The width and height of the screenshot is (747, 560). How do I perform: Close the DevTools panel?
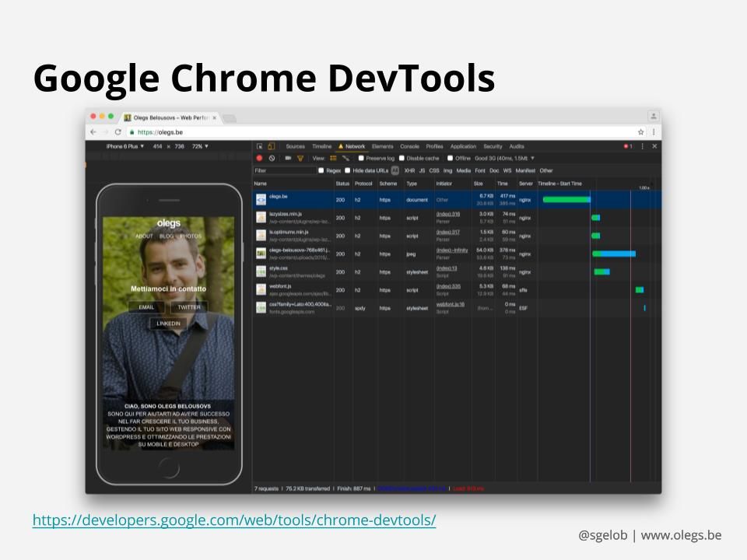pos(654,146)
